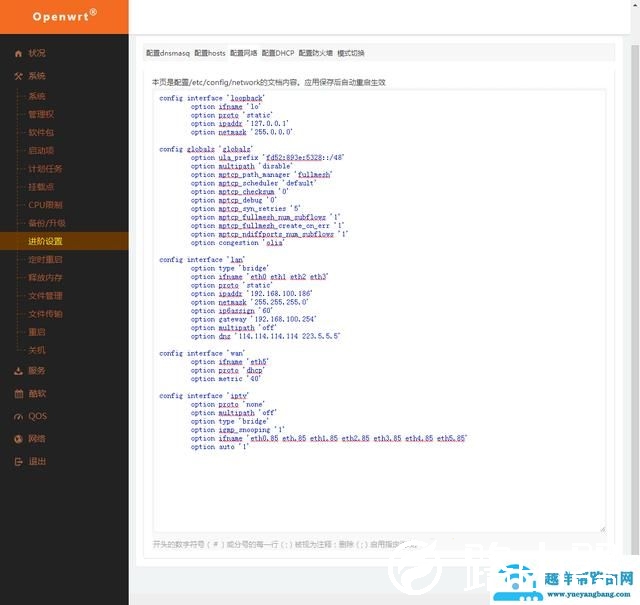Open 挂载点 mount points
Viewport: 640px width, 605px height.
[x=41, y=187]
